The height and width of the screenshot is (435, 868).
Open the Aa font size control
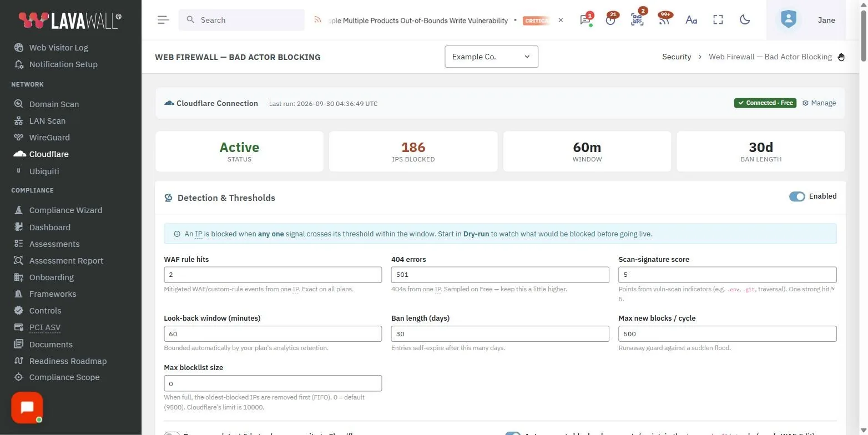click(x=691, y=20)
